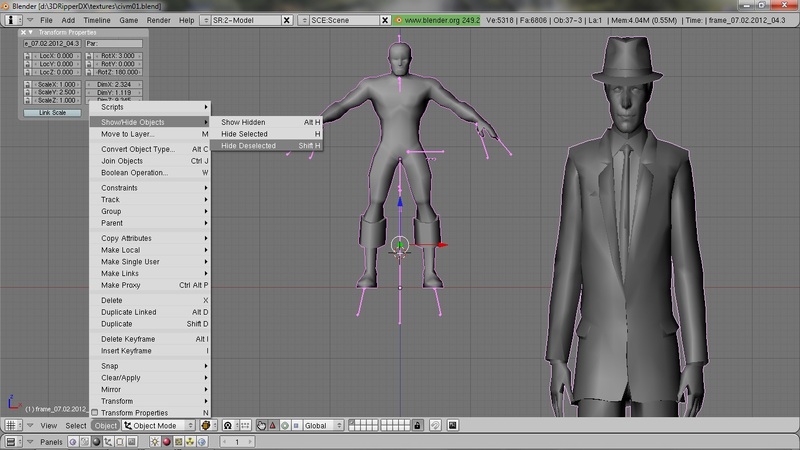This screenshot has width=800, height=450.
Task: Expand the Parent submenu
Action: tap(151, 223)
